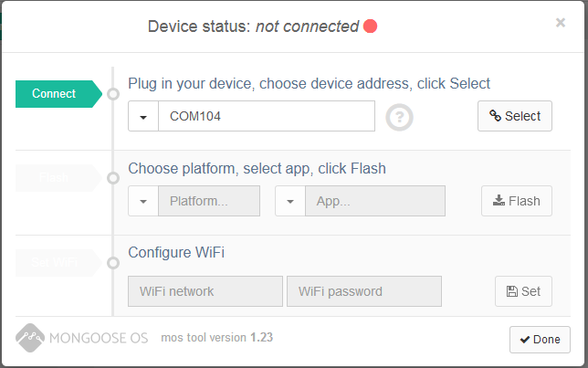Focus the WiFi password input field
This screenshot has width=588, height=368.
[x=363, y=291]
